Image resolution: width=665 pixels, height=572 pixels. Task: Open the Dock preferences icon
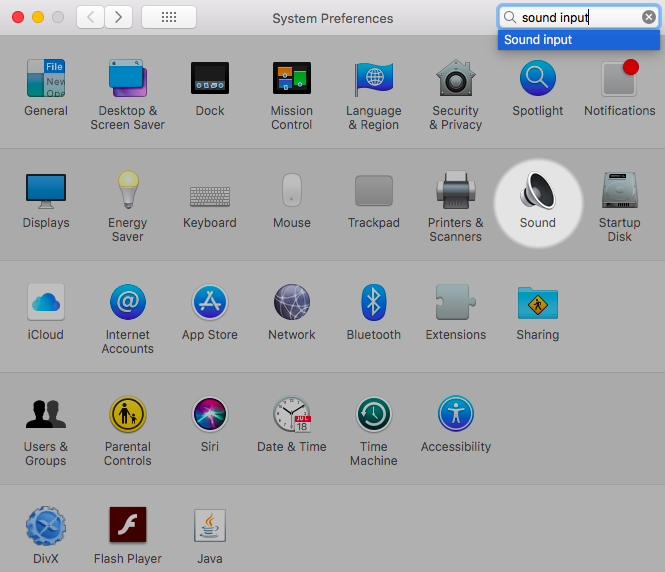point(210,78)
